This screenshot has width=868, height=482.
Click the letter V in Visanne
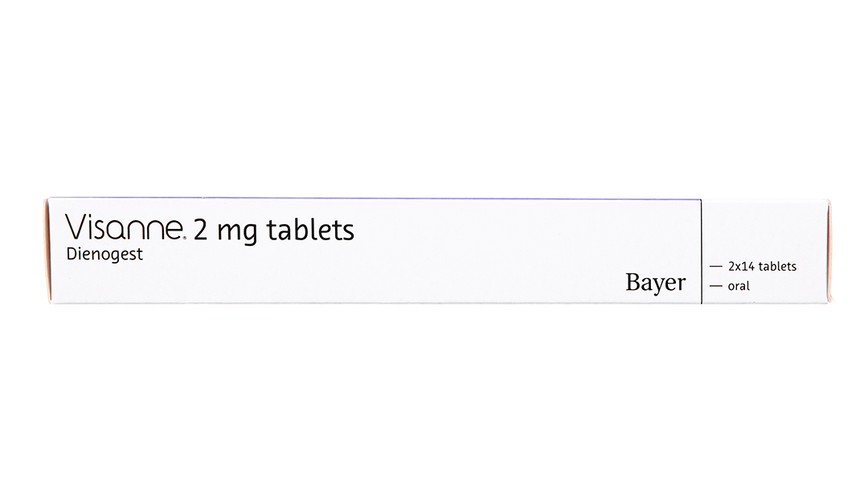[x=77, y=229]
